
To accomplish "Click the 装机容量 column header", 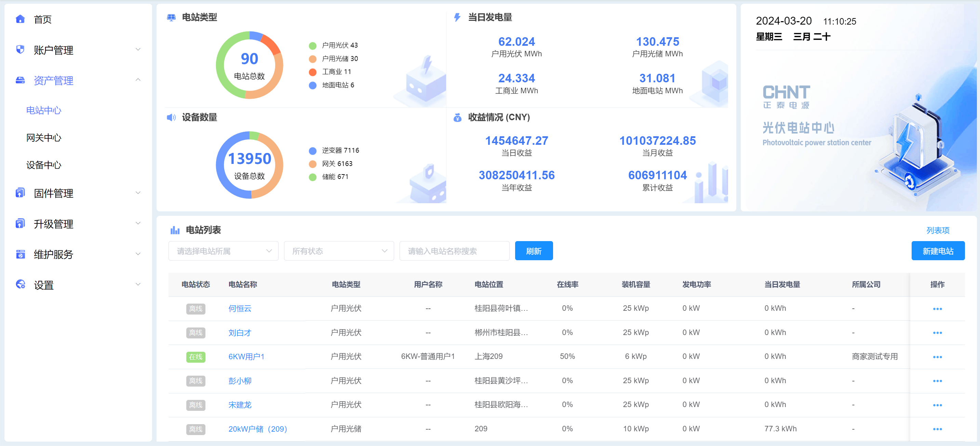I will (636, 284).
